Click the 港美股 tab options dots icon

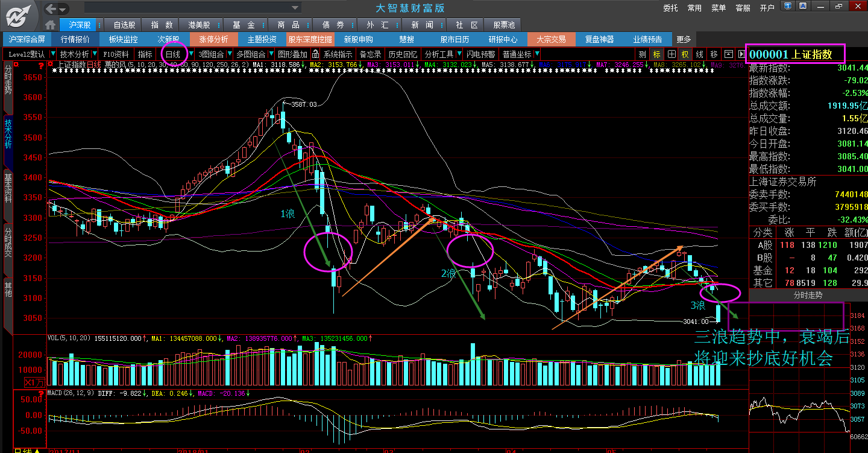tap(220, 25)
